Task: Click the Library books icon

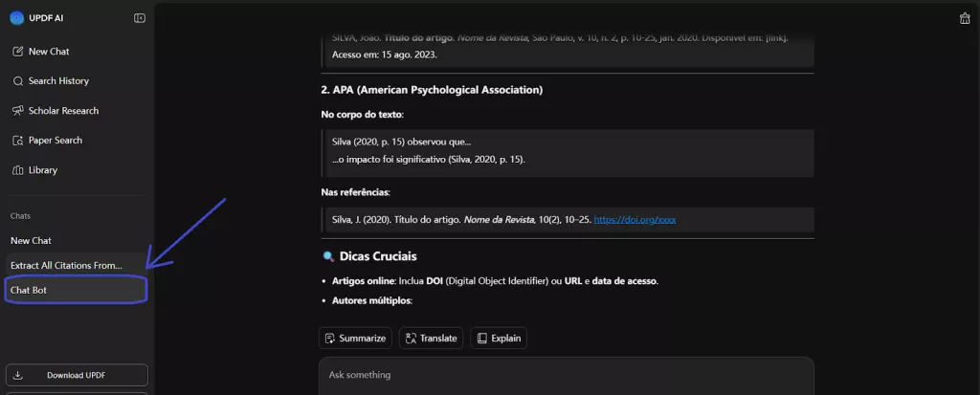Action: (18, 170)
